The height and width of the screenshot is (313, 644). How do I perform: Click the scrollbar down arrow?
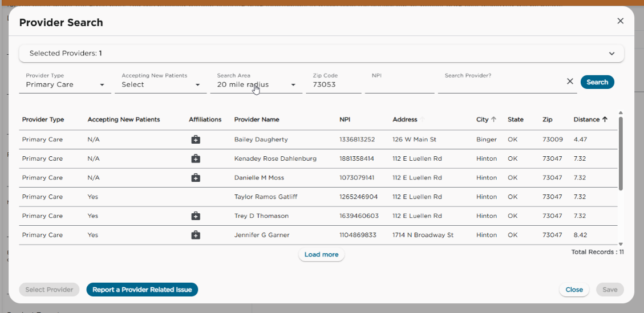(621, 243)
